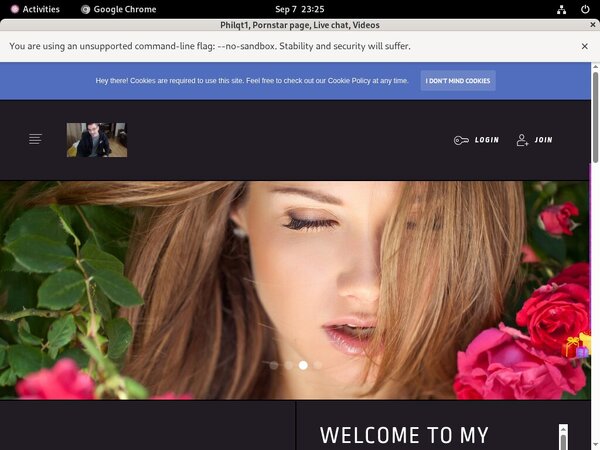Open the network status tray icon

[x=562, y=9]
